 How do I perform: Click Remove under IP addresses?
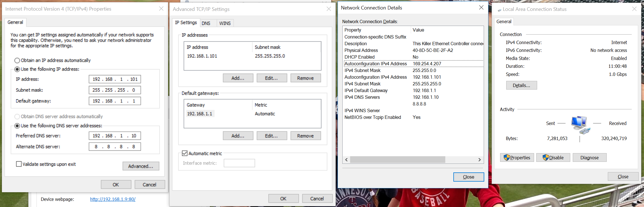click(x=306, y=78)
